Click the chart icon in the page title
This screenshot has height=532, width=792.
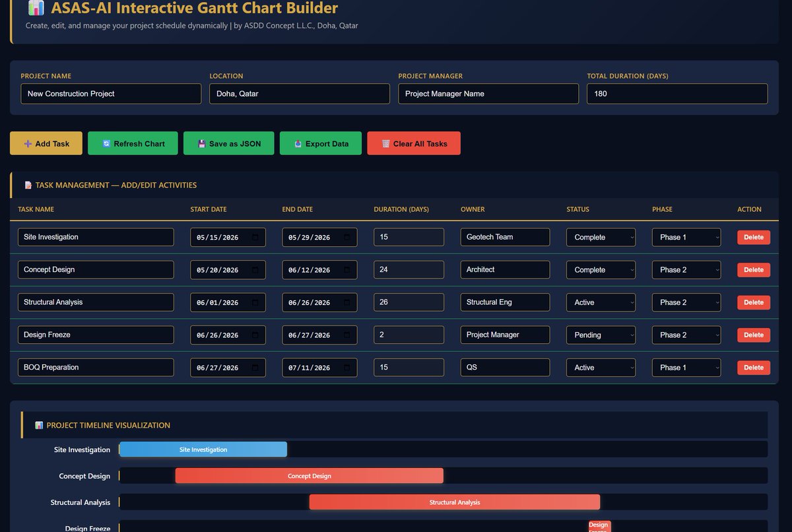pyautogui.click(x=36, y=8)
